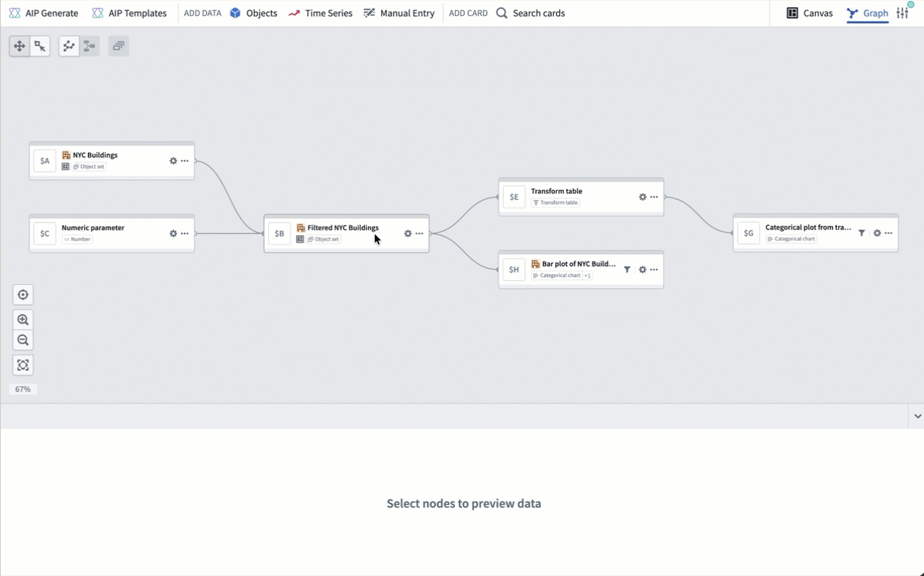The image size is (924, 576).
Task: Select the tree layout icon
Action: 89,45
